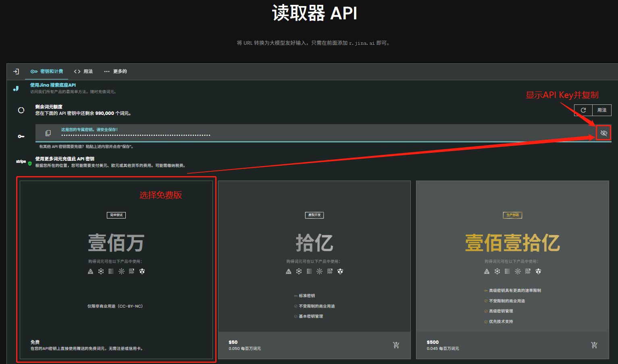The image size is (618, 364).
Task: Toggle API key visibility with the eye icon
Action: tap(603, 133)
